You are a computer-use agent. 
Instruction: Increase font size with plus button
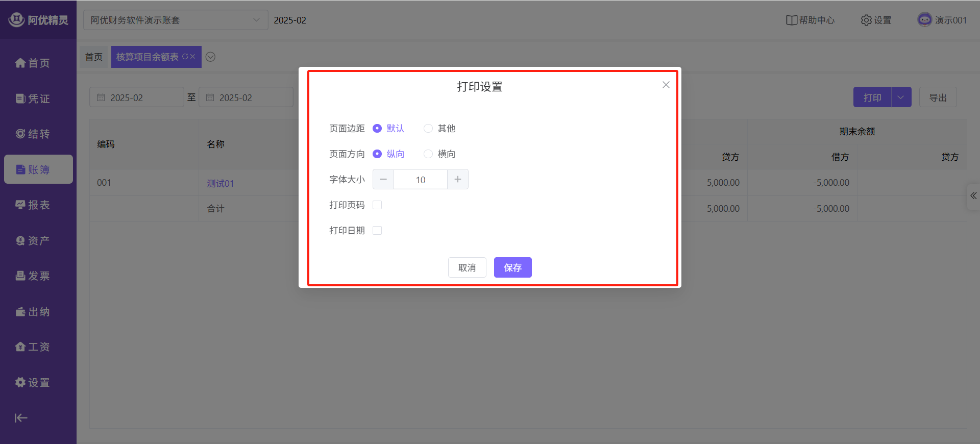[x=458, y=180]
